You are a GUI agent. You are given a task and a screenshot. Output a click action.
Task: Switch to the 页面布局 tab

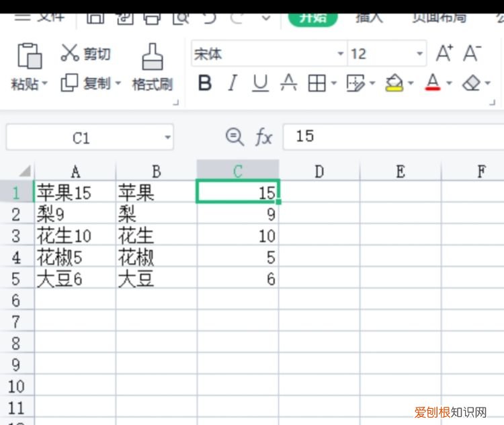[x=439, y=17]
